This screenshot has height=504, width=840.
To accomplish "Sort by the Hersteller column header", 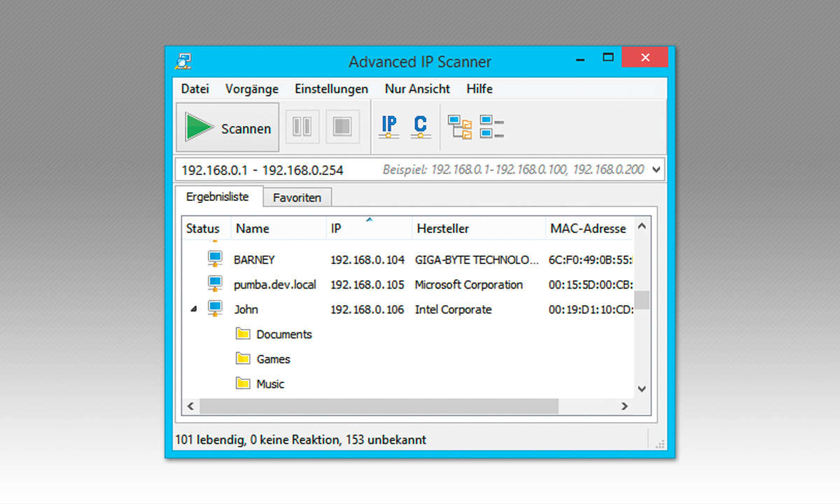I will pos(479,228).
